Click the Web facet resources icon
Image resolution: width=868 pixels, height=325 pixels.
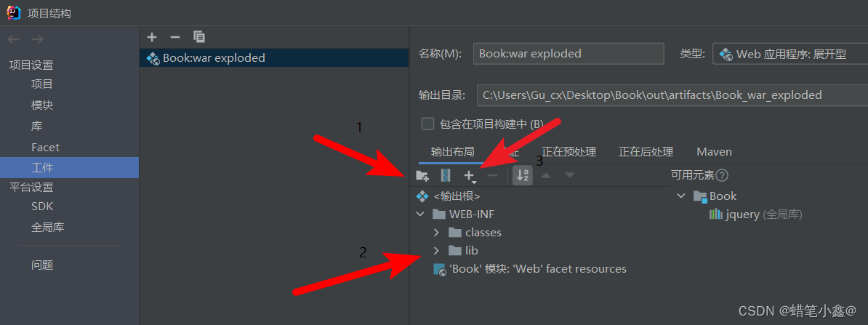point(440,270)
